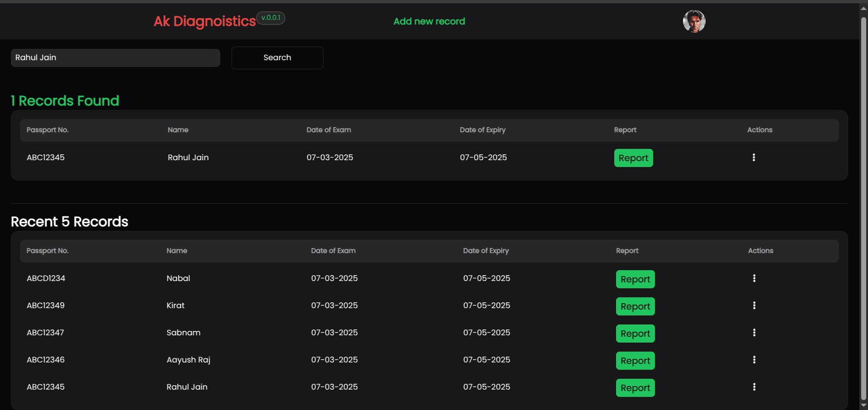Viewport: 868px width, 410px height.
Task: Open actions menu for Sabnam's record
Action: [x=754, y=333]
